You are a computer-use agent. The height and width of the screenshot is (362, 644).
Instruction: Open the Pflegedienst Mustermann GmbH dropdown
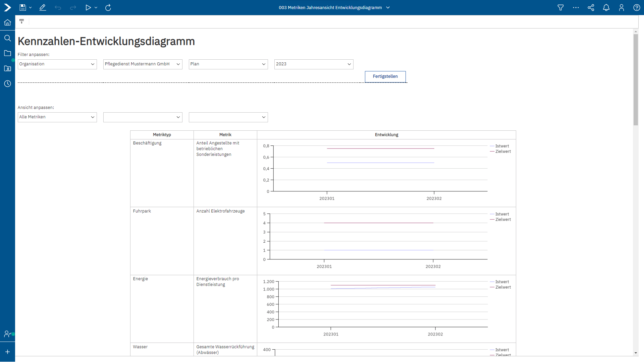(x=143, y=64)
